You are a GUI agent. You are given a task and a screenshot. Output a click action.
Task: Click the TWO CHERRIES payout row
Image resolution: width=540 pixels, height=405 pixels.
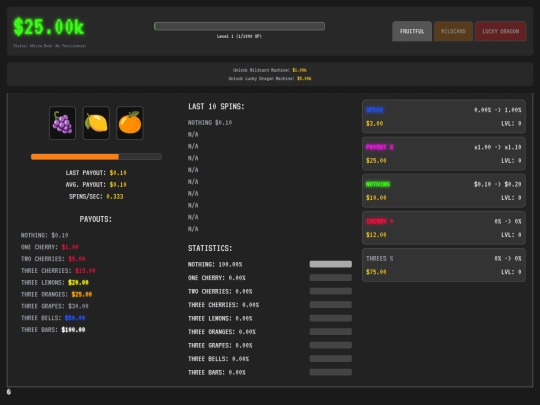coord(53,259)
